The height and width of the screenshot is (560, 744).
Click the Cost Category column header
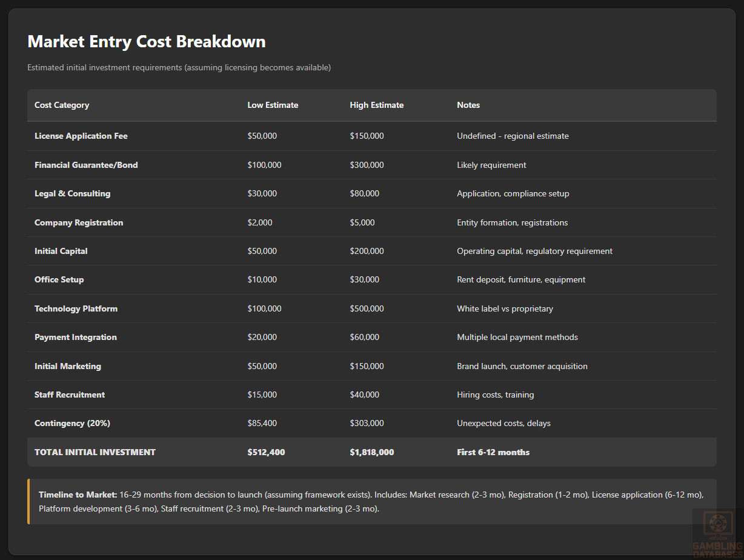coord(62,105)
